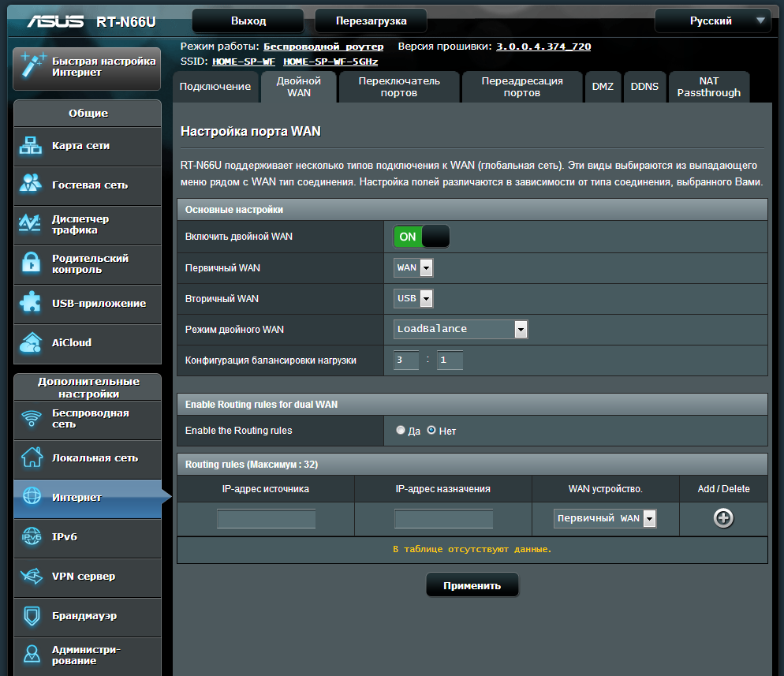Open the Администрирование menu label

[86, 655]
